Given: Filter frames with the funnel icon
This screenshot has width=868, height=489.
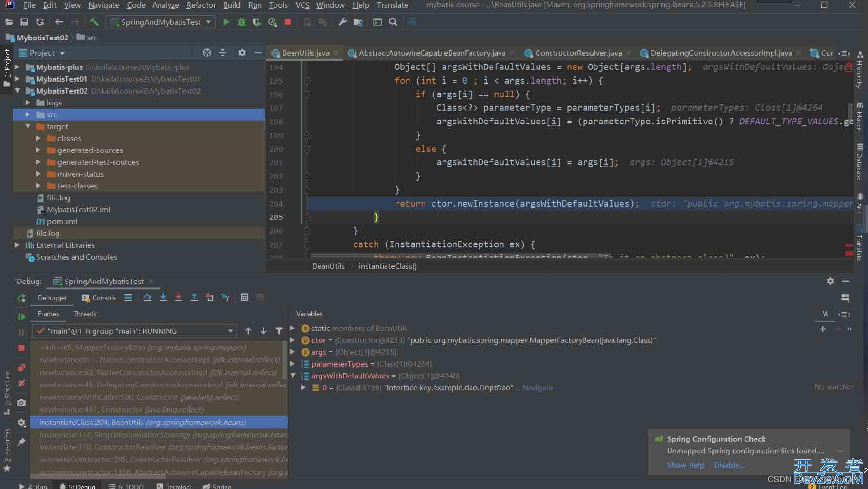Looking at the screenshot, I should (279, 331).
